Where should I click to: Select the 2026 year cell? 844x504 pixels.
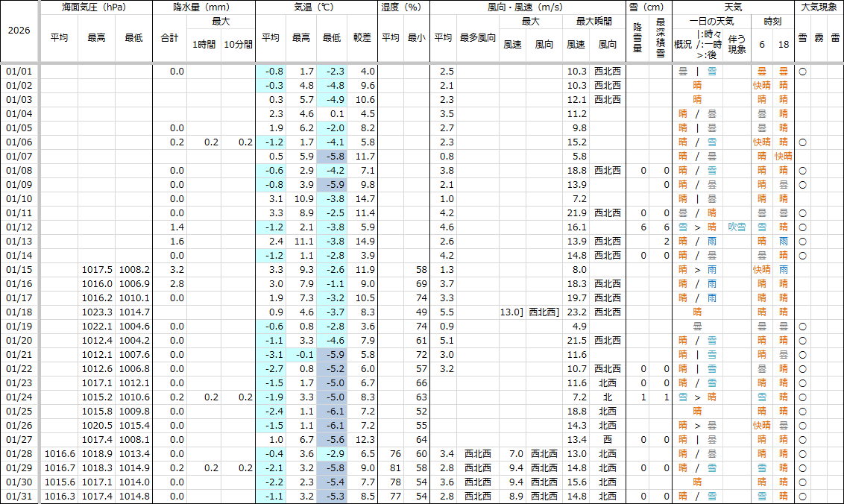pos(19,31)
